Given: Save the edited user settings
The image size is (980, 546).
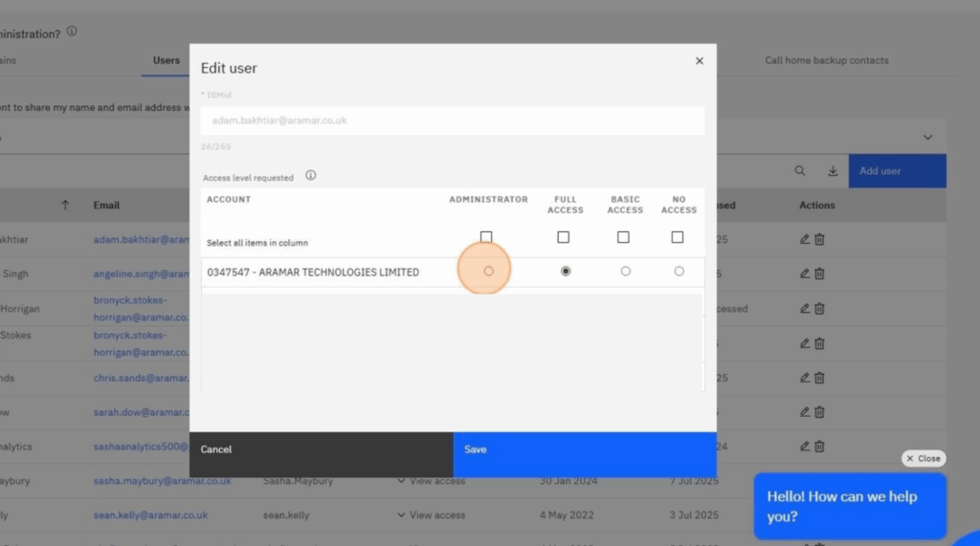Looking at the screenshot, I should pyautogui.click(x=585, y=454).
